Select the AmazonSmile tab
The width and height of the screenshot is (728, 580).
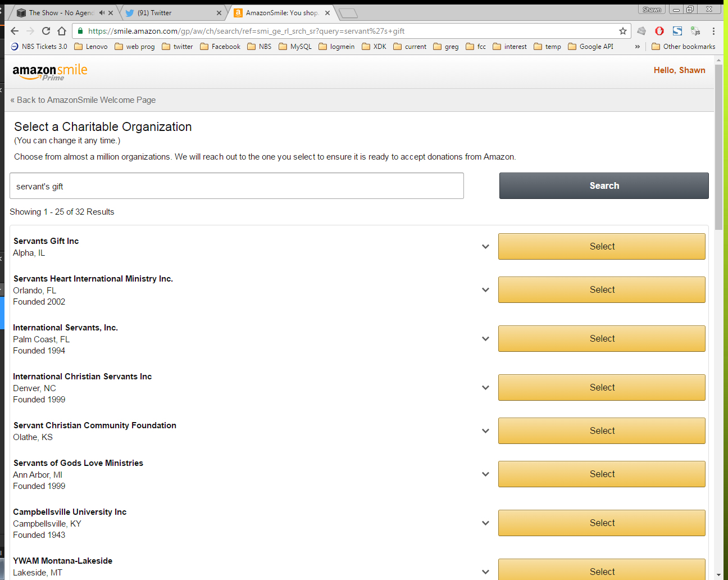click(282, 12)
